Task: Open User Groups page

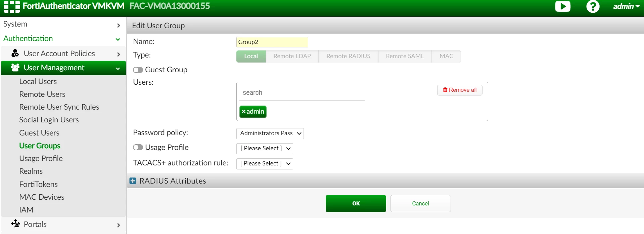Action: [x=40, y=146]
